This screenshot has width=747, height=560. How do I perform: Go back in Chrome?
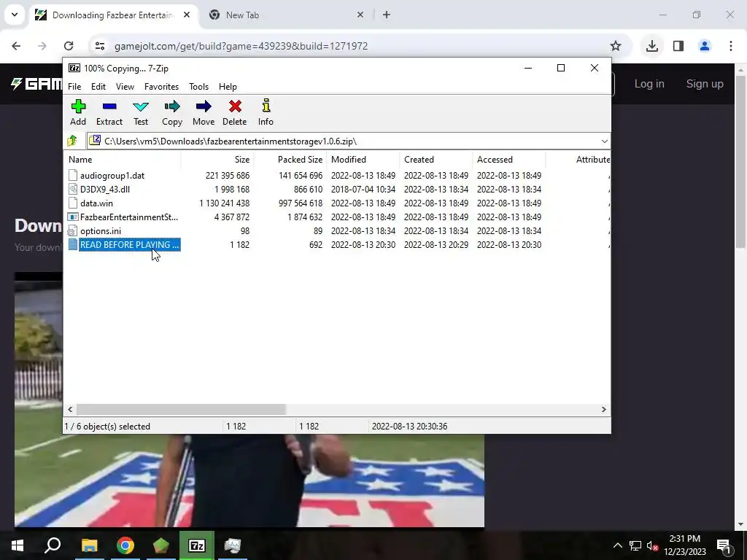(x=16, y=46)
